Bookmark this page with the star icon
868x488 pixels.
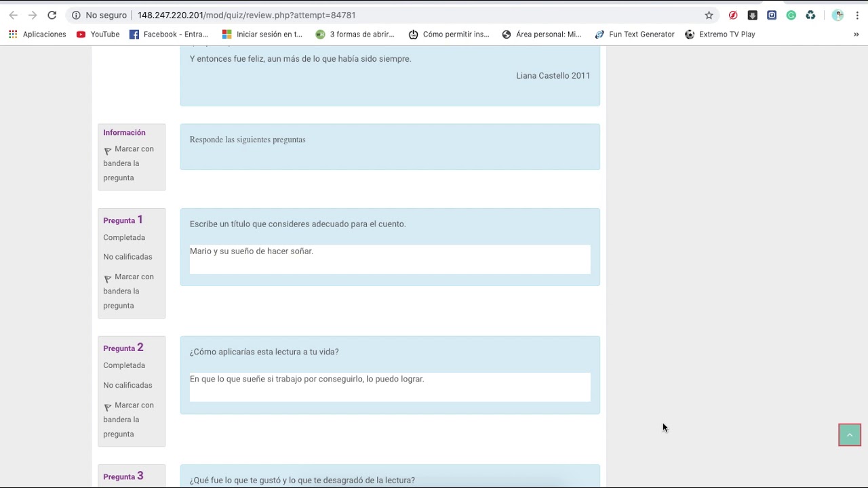pyautogui.click(x=709, y=15)
